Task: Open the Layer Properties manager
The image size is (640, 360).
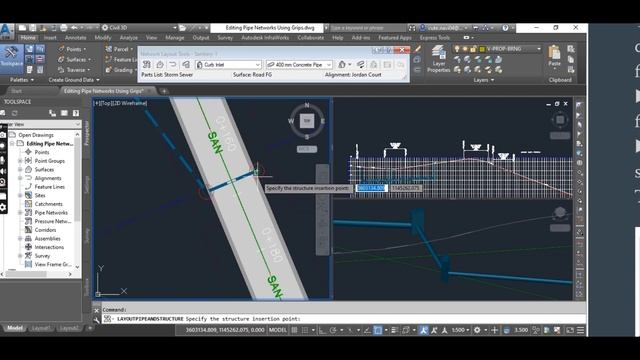Action: click(x=438, y=59)
